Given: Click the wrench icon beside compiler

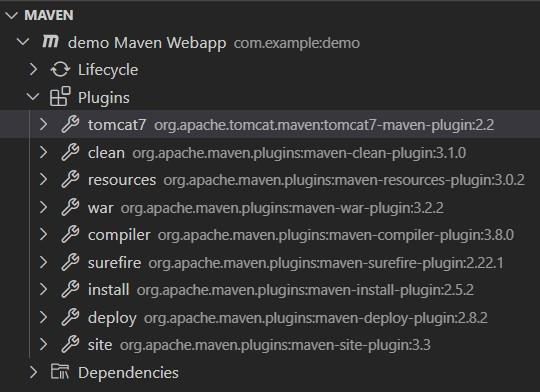Looking at the screenshot, I should pyautogui.click(x=70, y=235).
